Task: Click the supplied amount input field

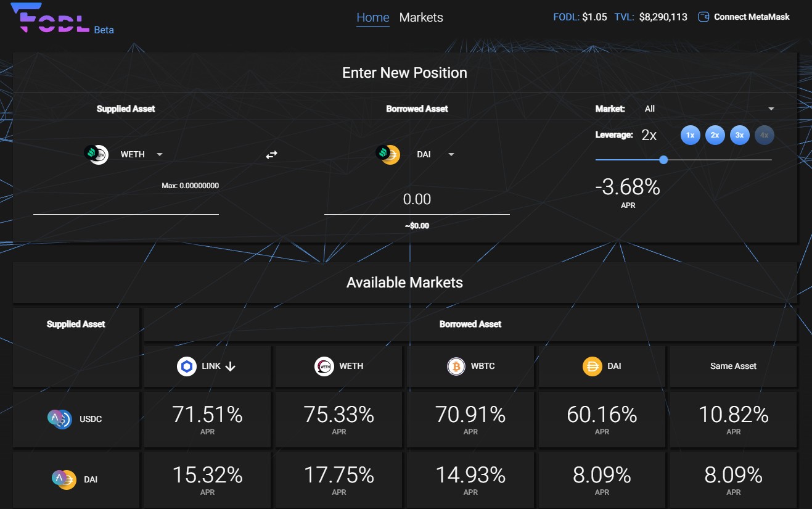Action: coord(126,202)
